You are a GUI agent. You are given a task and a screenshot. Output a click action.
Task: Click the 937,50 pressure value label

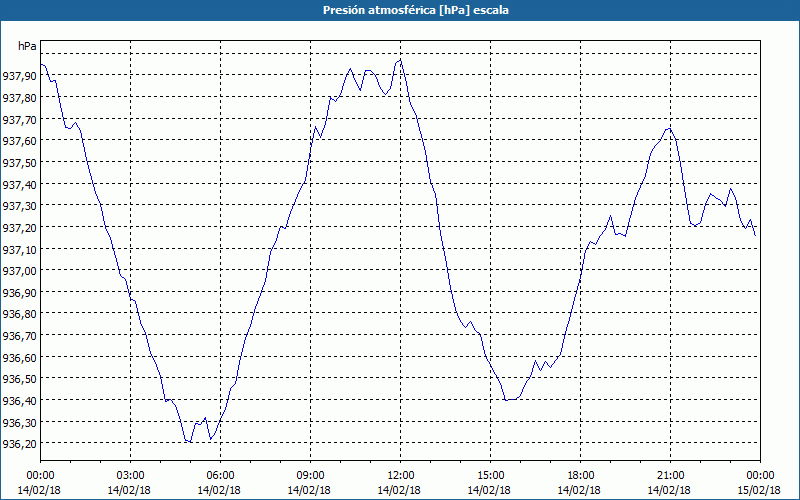[x=19, y=162]
